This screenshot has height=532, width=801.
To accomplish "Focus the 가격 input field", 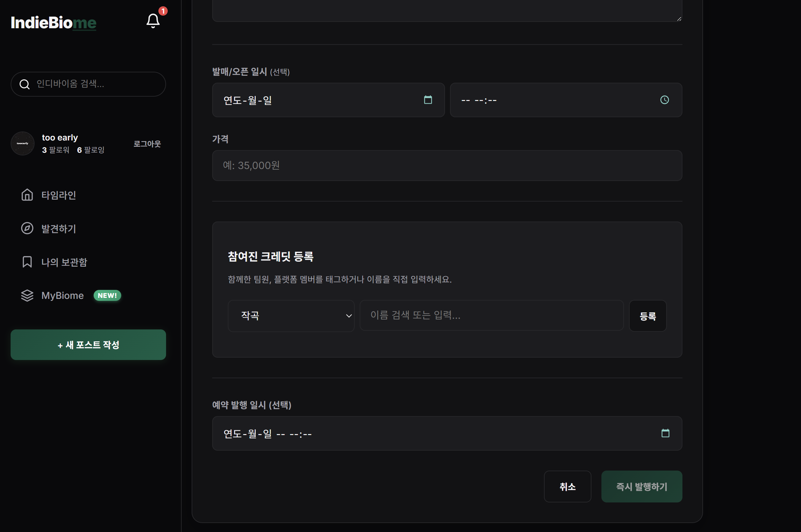I will (447, 166).
